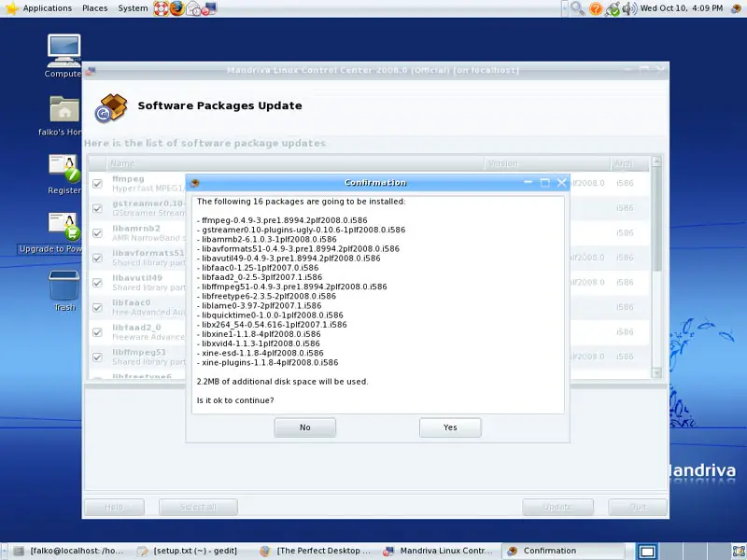
Task: Toggle the libavformats51 package checkbox
Action: pos(98,258)
